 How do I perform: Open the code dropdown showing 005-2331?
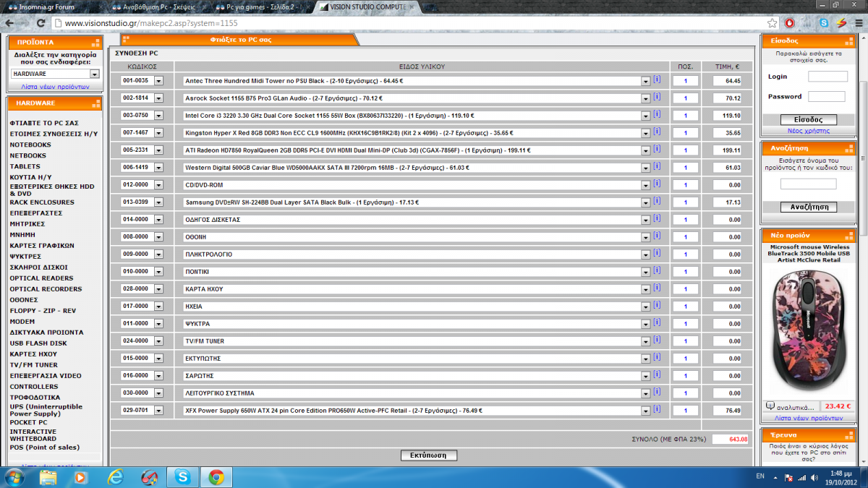tap(158, 150)
